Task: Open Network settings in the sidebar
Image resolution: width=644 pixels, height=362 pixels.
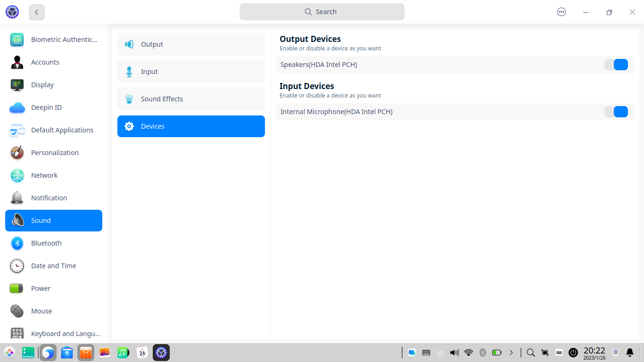Action: pos(54,175)
